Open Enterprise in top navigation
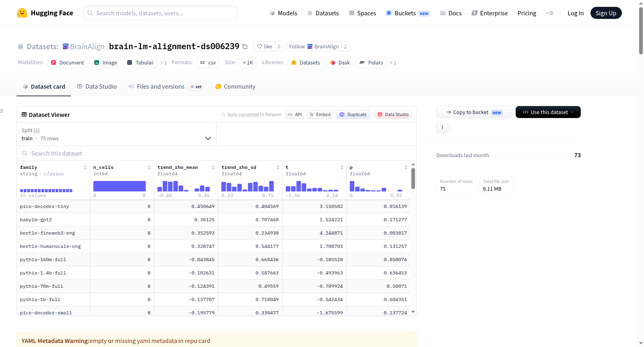644x347 pixels. click(x=490, y=13)
